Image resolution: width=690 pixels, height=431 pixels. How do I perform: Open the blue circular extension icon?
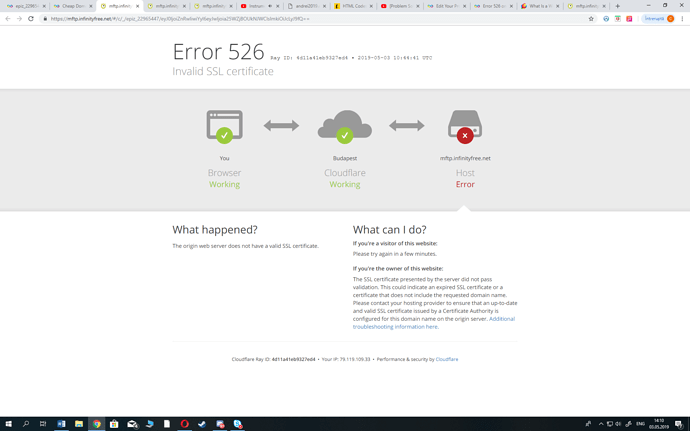point(606,19)
